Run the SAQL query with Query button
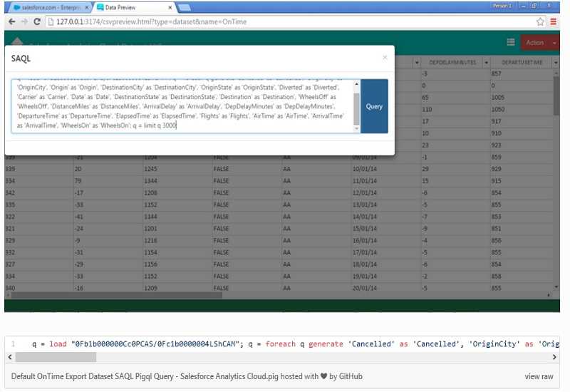This screenshot has width=570, height=392. [x=374, y=106]
